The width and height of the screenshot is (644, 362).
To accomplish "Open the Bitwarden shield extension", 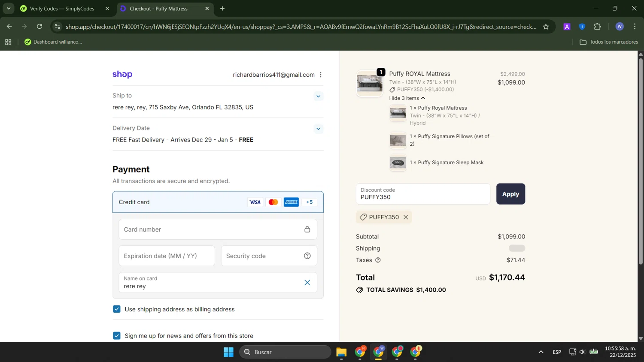I will [x=582, y=27].
